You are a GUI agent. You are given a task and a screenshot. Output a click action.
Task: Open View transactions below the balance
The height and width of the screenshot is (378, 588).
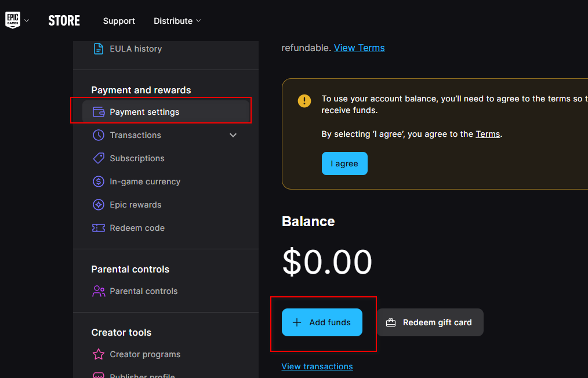click(317, 366)
